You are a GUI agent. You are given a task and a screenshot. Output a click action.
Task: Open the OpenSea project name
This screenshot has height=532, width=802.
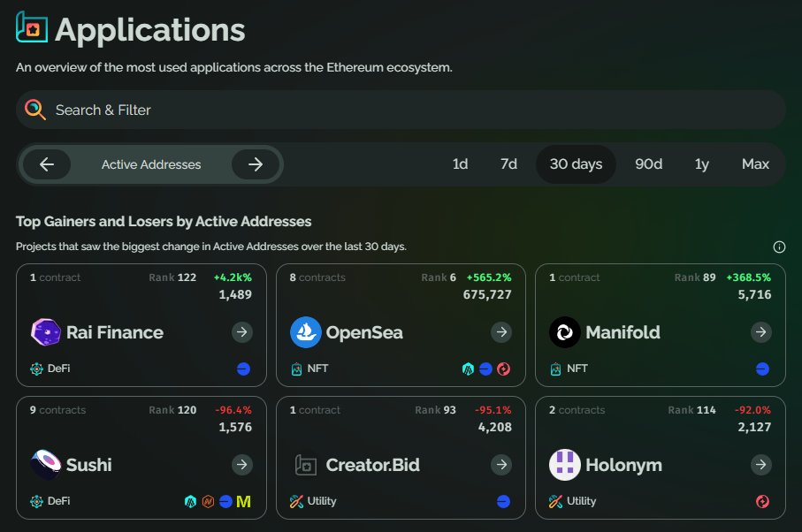coord(364,332)
